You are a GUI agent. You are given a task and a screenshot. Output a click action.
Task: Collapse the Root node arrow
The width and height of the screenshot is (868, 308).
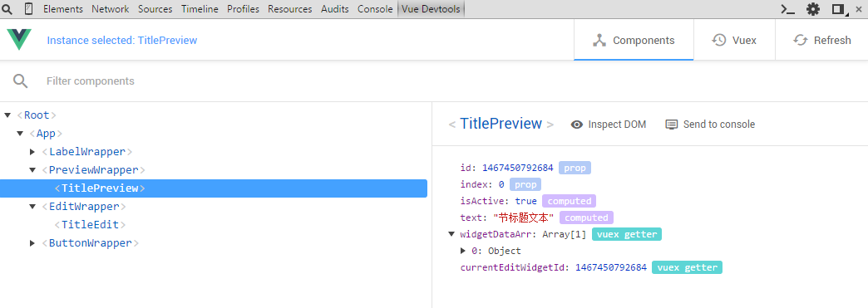[7, 115]
